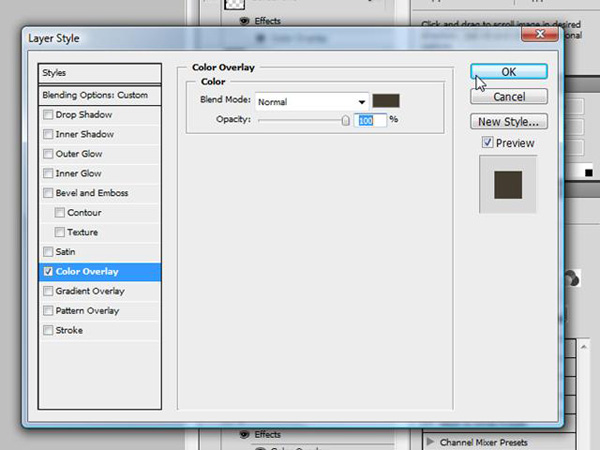Toggle the Effects eye icon below dialog
The image size is (600, 450).
(244, 434)
